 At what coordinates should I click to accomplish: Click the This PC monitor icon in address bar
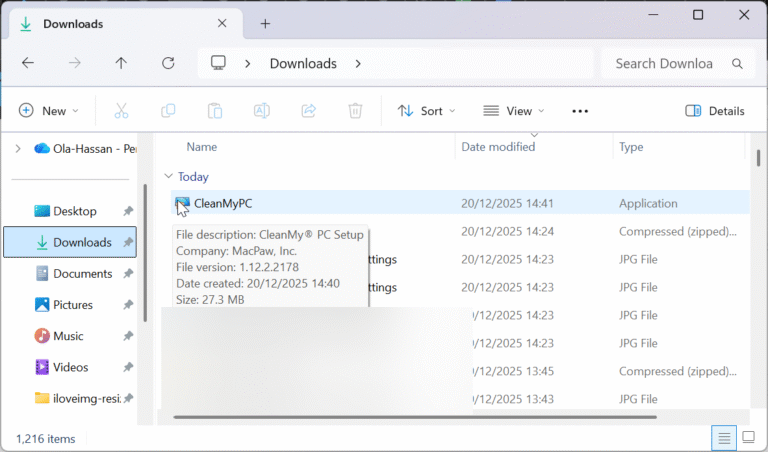(218, 63)
